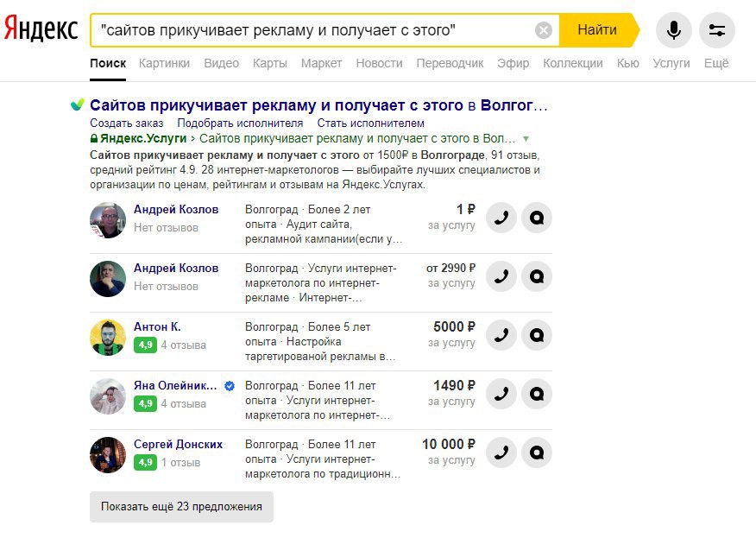Click the 10 000 ₽ price text
756x538 pixels.
pos(449,444)
